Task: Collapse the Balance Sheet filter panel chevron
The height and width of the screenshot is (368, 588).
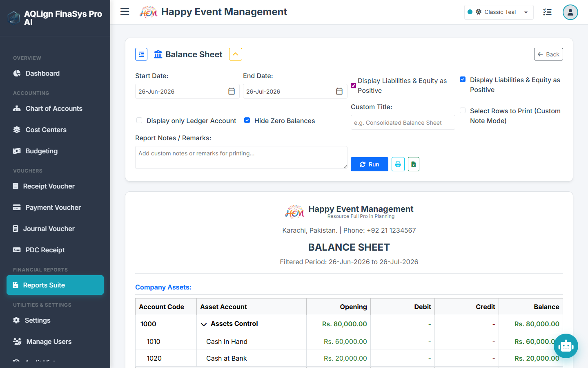Action: [x=236, y=54]
